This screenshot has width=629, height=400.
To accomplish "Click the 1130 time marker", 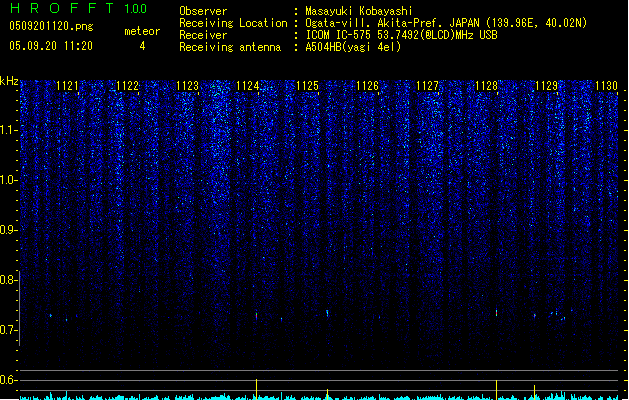I will pos(607,86).
